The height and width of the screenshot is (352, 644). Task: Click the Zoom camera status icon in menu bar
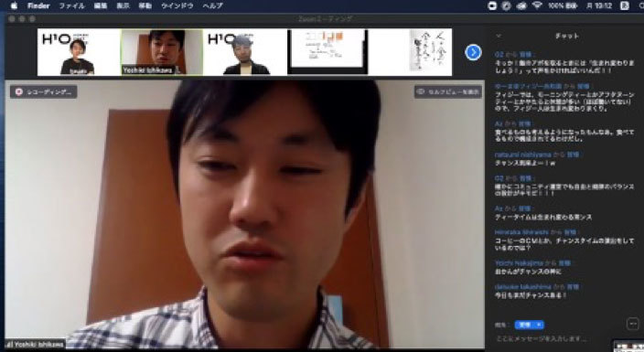pyautogui.click(x=492, y=5)
